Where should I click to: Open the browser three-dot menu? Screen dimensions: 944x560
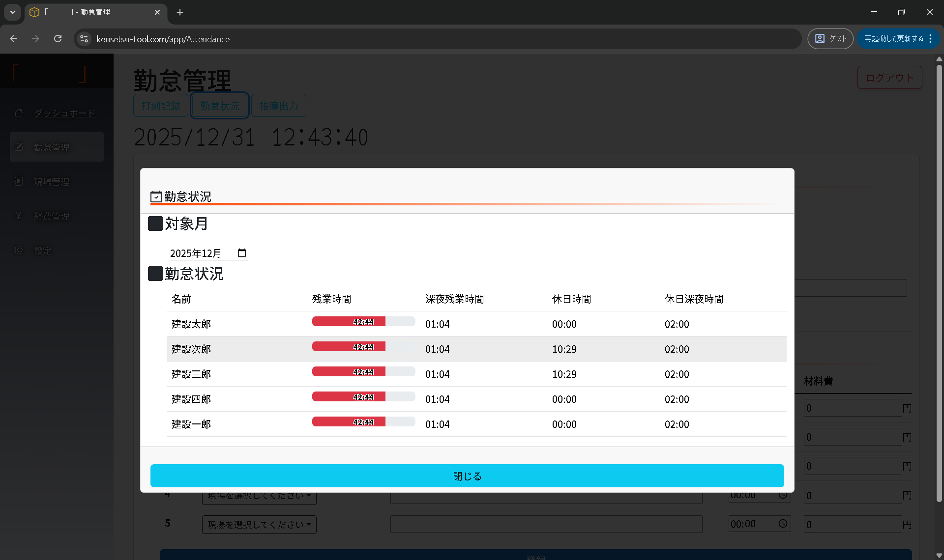pyautogui.click(x=931, y=39)
